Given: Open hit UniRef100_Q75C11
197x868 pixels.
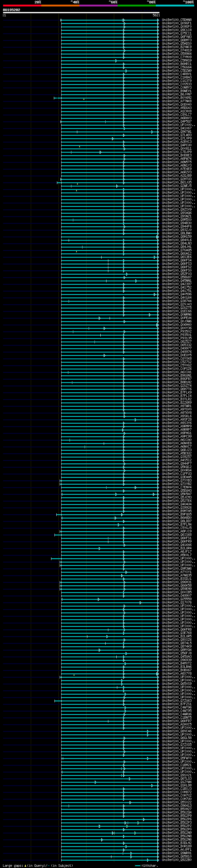Looking at the screenshot, I should pos(177,33).
